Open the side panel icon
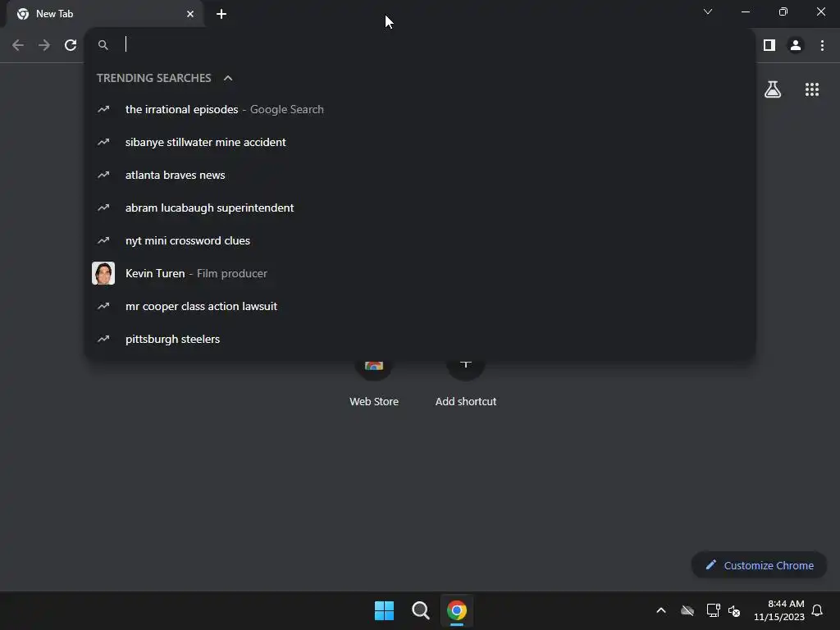The width and height of the screenshot is (840, 630). point(769,46)
